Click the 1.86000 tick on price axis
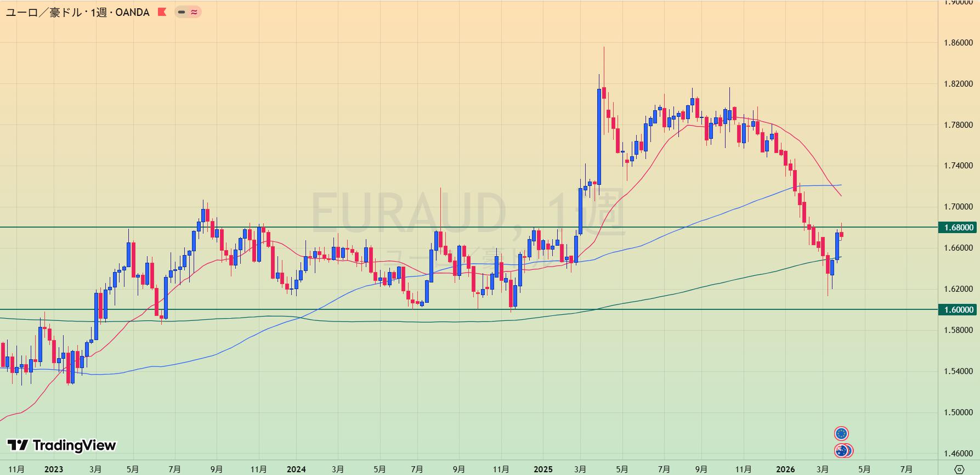The width and height of the screenshot is (980, 475). tap(958, 43)
